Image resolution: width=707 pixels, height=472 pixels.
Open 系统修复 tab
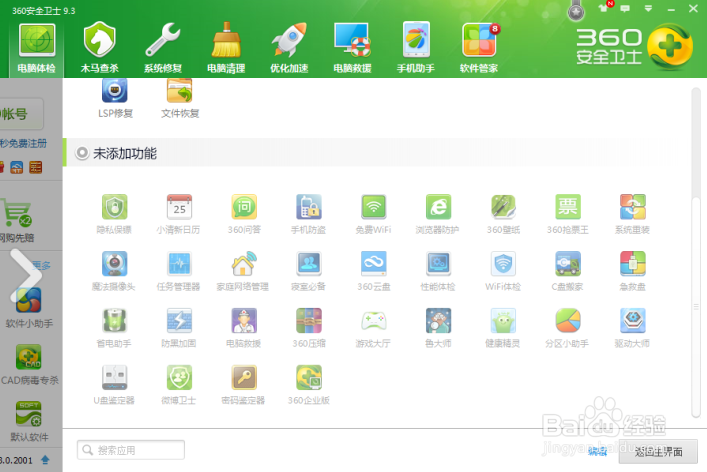[x=163, y=48]
